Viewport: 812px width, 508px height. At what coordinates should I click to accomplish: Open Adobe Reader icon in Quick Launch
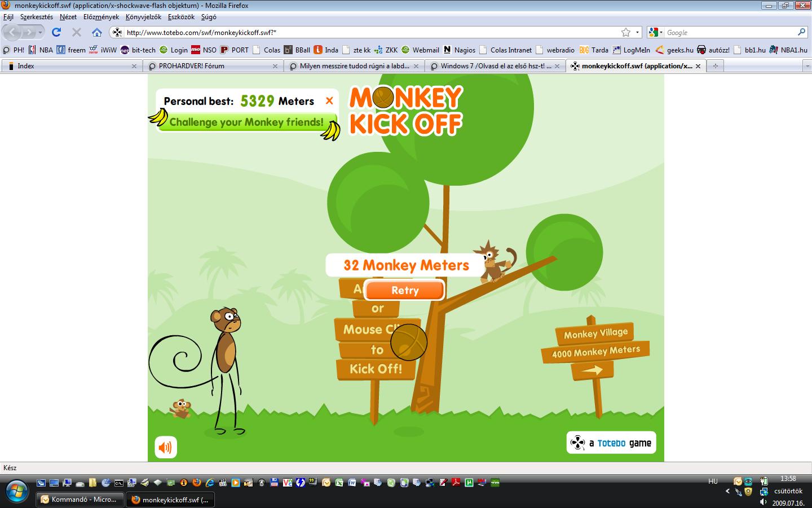456,483
